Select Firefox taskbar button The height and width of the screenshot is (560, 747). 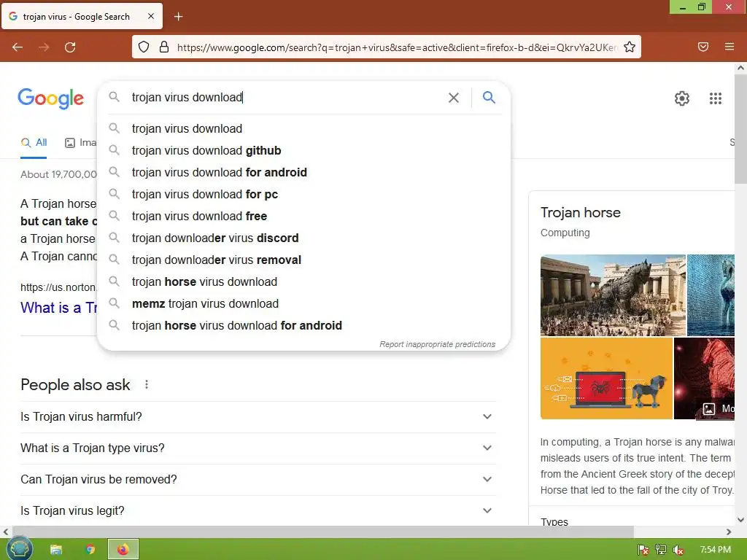pyautogui.click(x=123, y=550)
